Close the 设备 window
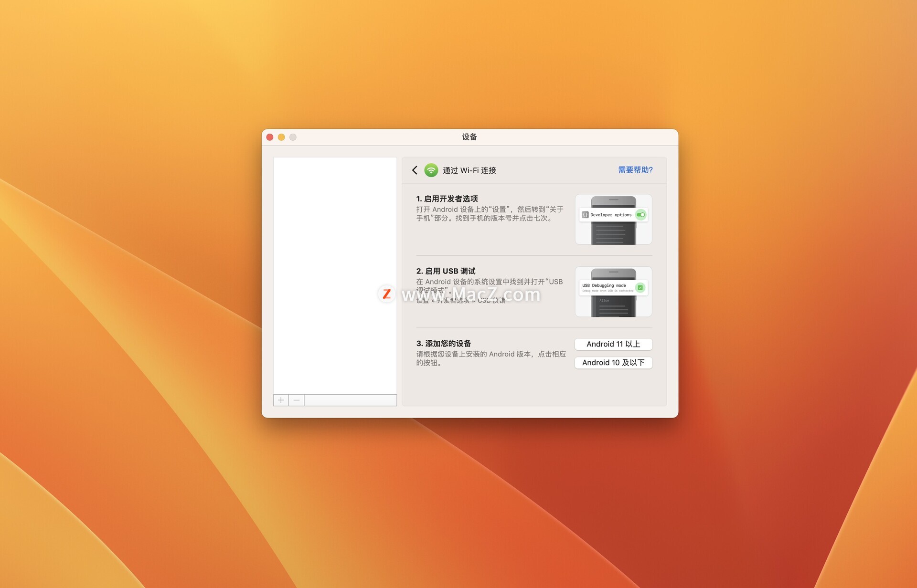The height and width of the screenshot is (588, 917). coord(270,137)
